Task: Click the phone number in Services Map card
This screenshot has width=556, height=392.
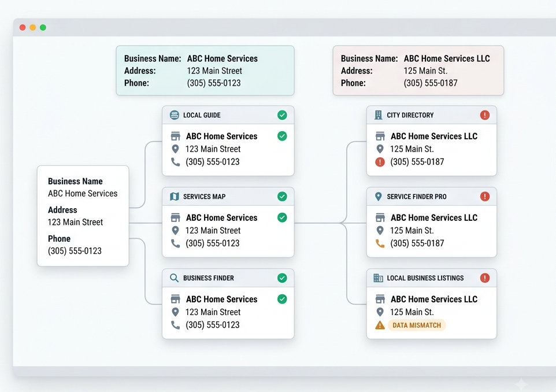Action: click(x=212, y=243)
